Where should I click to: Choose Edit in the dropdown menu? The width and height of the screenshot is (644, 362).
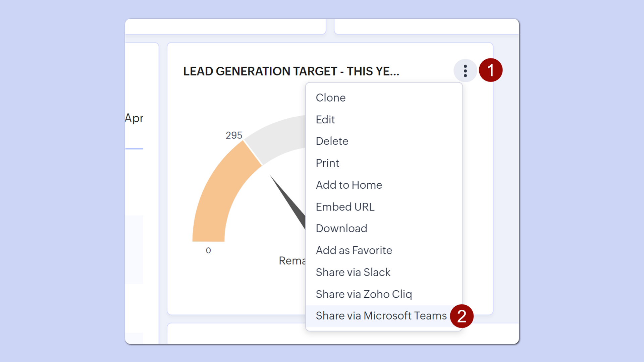(325, 120)
